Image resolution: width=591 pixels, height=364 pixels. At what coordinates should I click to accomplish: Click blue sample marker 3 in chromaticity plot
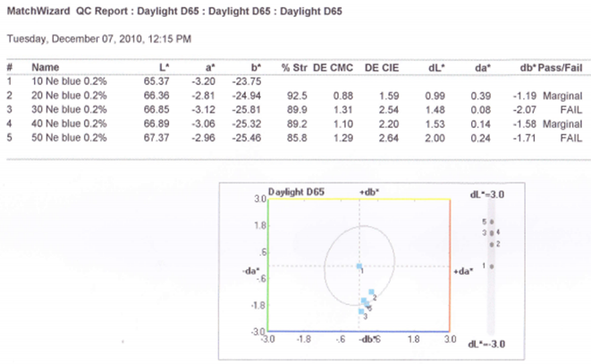click(360, 310)
